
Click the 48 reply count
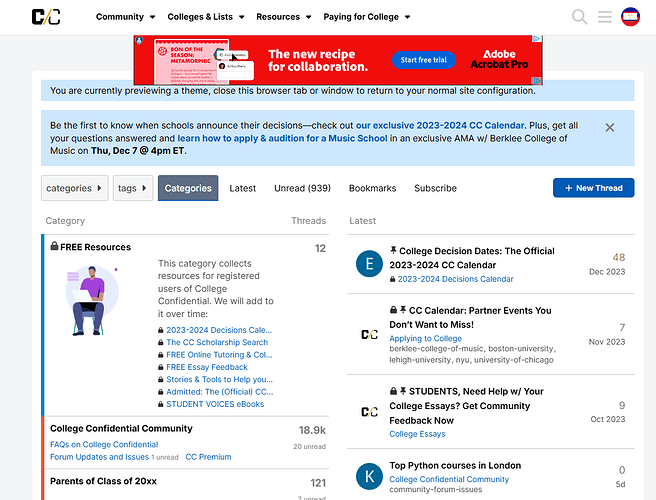coord(619,257)
